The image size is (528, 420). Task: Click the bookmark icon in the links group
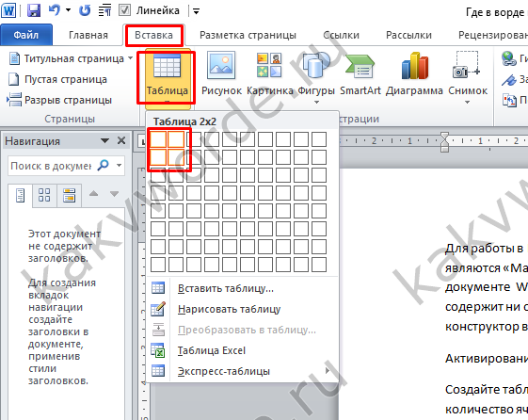pyautogui.click(x=508, y=80)
